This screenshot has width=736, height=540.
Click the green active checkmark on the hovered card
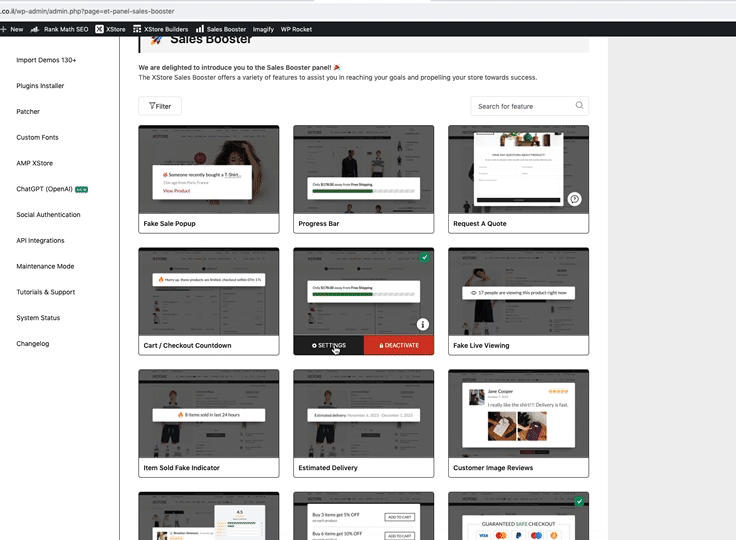[425, 257]
